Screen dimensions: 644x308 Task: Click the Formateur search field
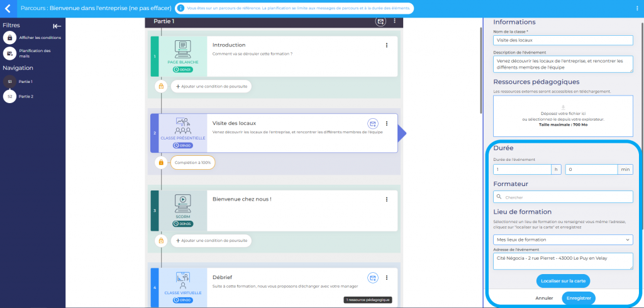coord(563,197)
